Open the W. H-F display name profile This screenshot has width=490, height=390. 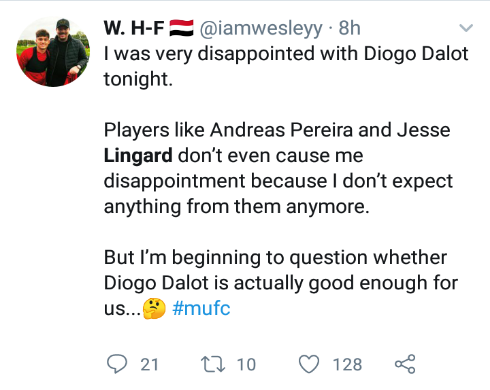pyautogui.click(x=134, y=28)
